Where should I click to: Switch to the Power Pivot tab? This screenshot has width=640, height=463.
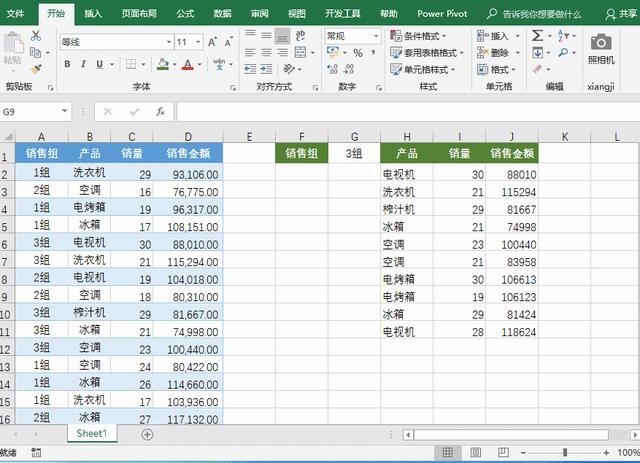point(442,13)
